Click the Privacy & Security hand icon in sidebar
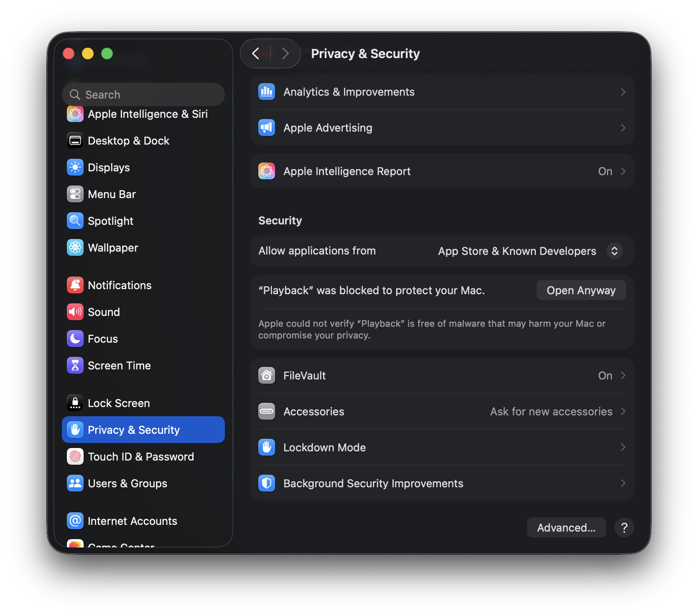Screen dimensions: 698x616 click(x=75, y=430)
